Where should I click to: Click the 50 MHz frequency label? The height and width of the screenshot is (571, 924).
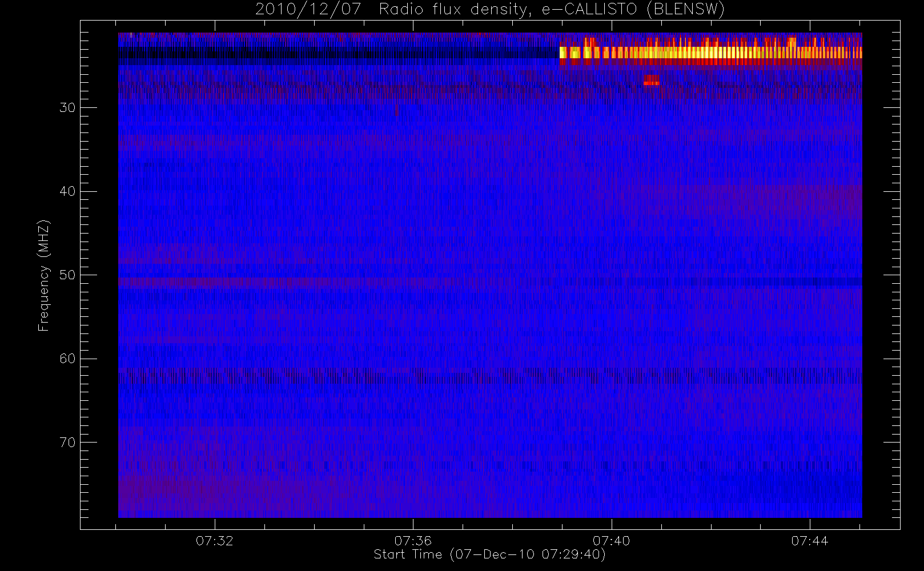point(67,275)
